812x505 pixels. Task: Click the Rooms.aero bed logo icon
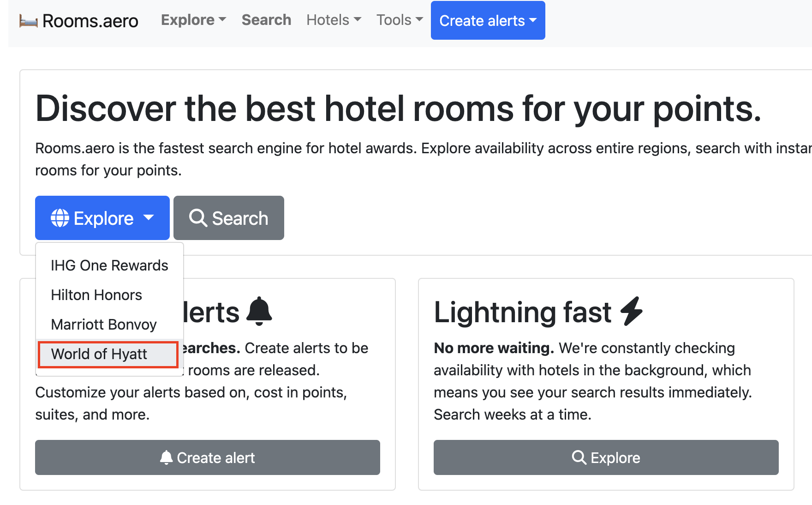coord(28,21)
